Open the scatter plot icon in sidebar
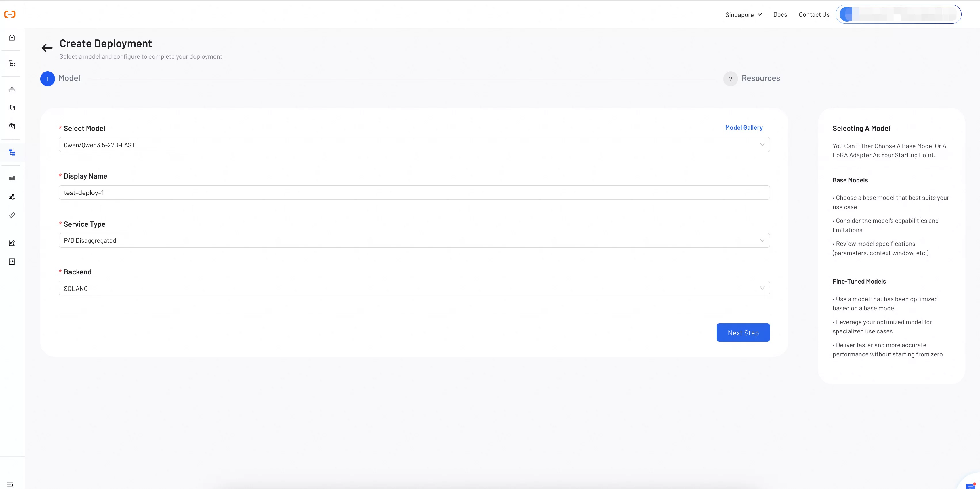Image resolution: width=980 pixels, height=489 pixels. 12,243
